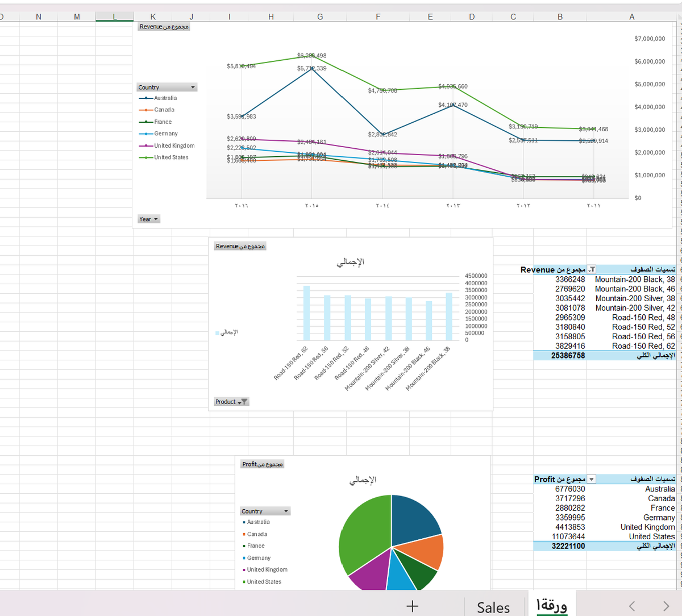This screenshot has width=682, height=616.
Task: Select France legend entry in line chart
Action: (x=155, y=122)
